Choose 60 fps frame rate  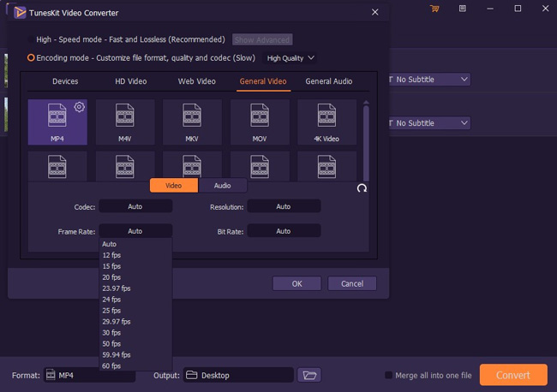(135, 365)
